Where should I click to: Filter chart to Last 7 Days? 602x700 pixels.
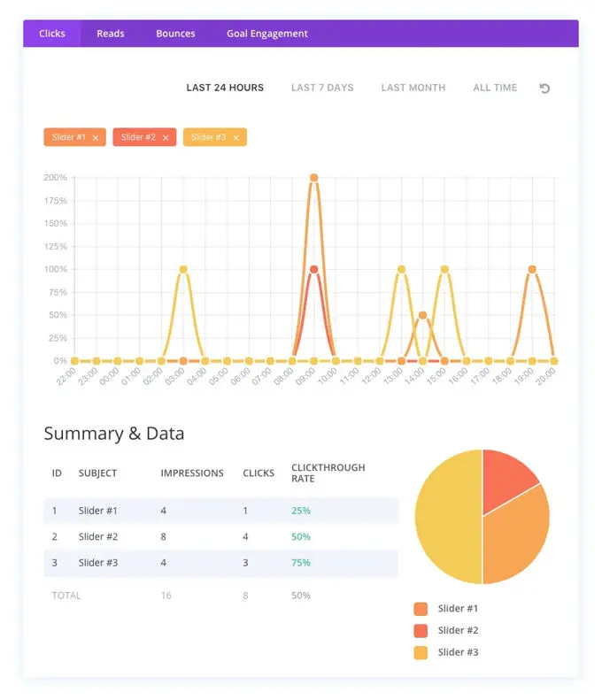tap(322, 88)
